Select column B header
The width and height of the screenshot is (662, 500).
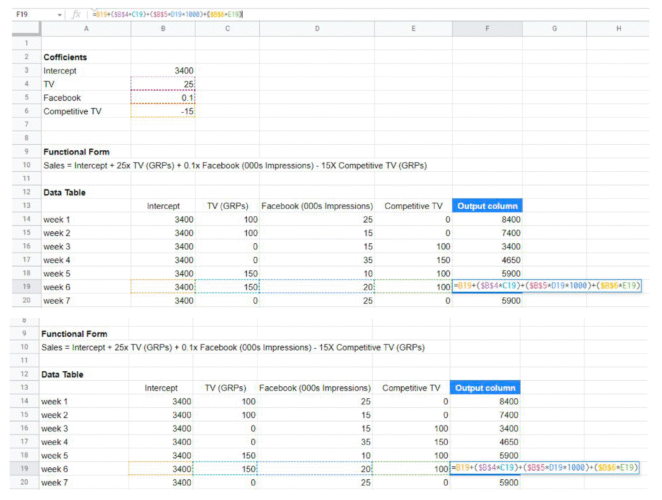tap(163, 28)
